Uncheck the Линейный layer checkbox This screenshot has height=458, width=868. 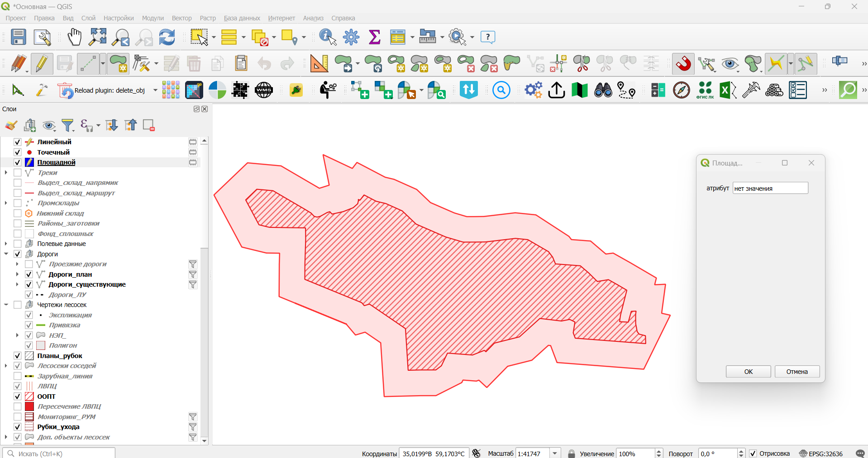[18, 142]
